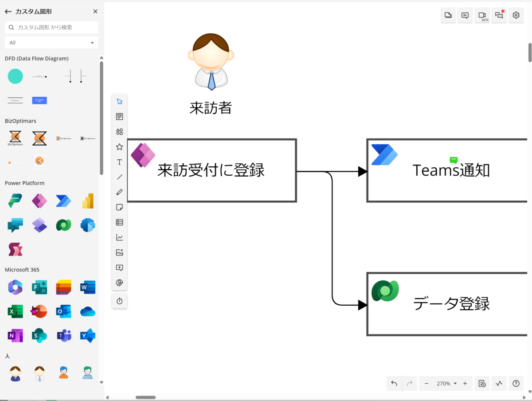Select the Sticky note tool
Image resolution: width=532 pixels, height=401 pixels.
click(119, 207)
